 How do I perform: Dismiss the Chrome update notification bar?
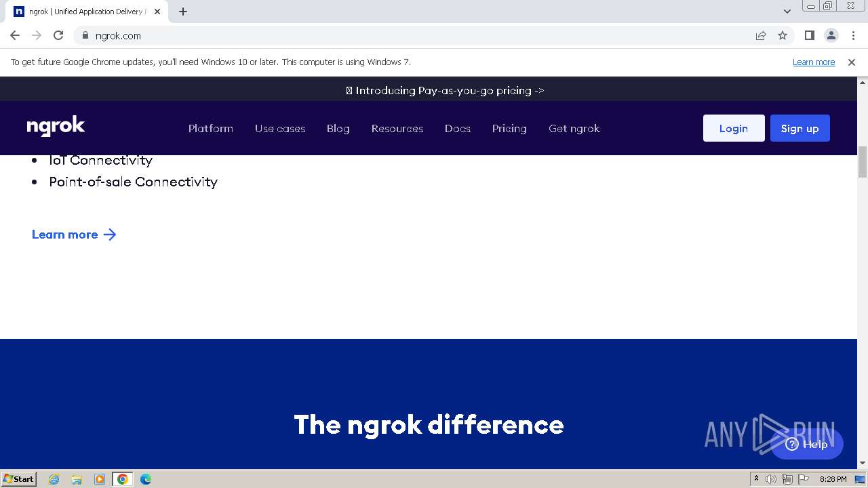point(852,62)
